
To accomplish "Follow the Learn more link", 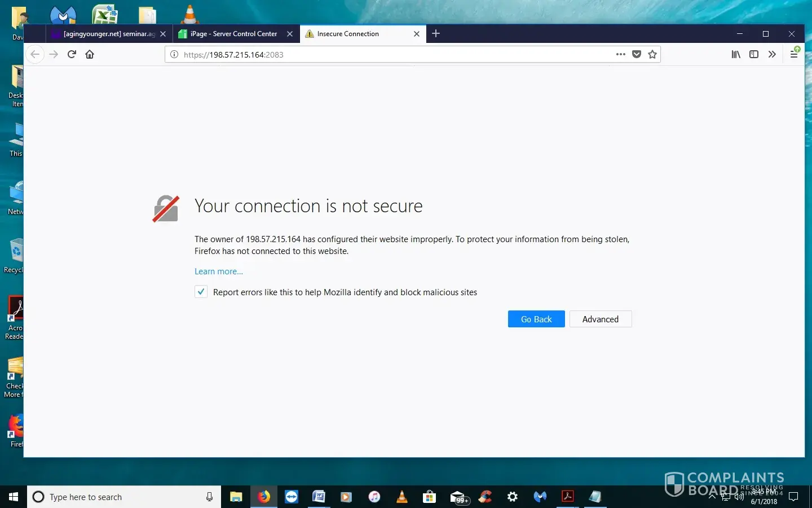I will (219, 271).
